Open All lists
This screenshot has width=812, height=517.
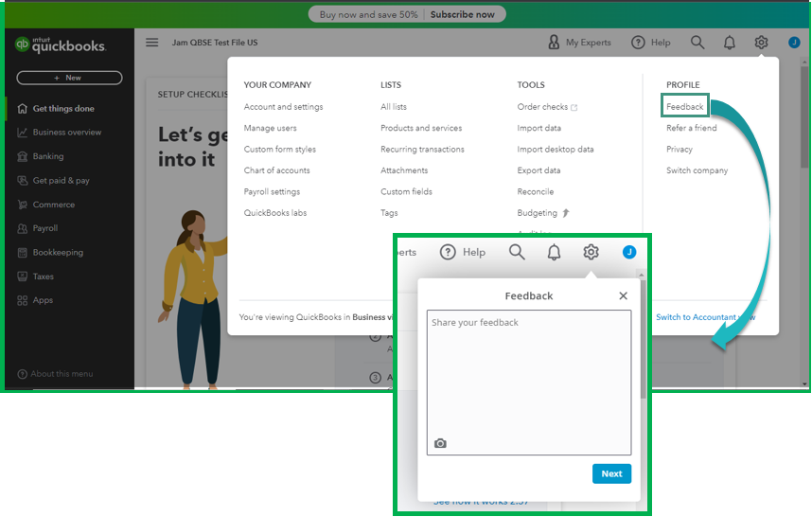pyautogui.click(x=394, y=107)
